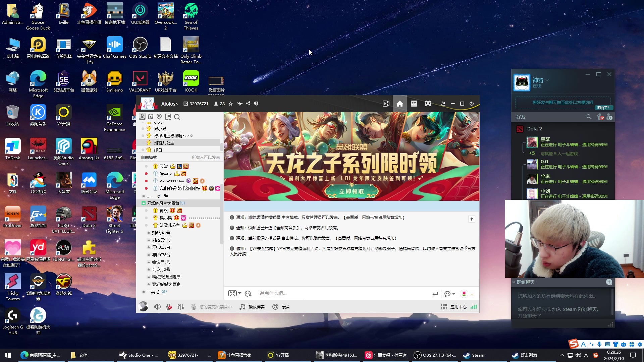This screenshot has width=644, height=362.
Task: Toggle the red muted microphone icon
Action: click(x=169, y=307)
